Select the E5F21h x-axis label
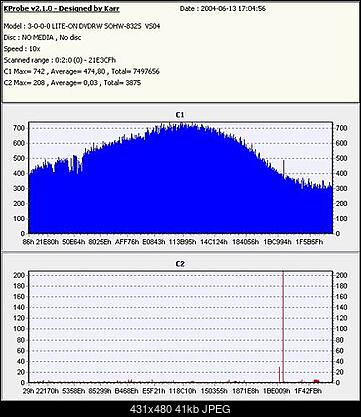 pos(154,391)
